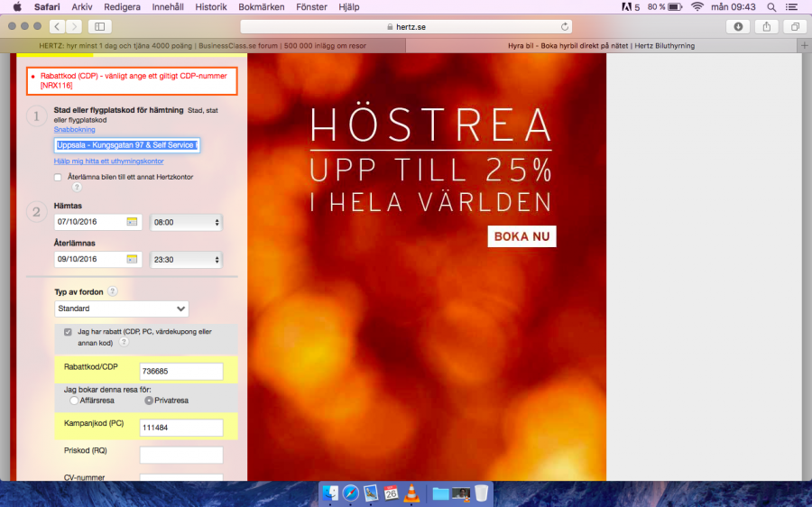Open VLC from the Dock
This screenshot has width=812, height=507.
411,493
